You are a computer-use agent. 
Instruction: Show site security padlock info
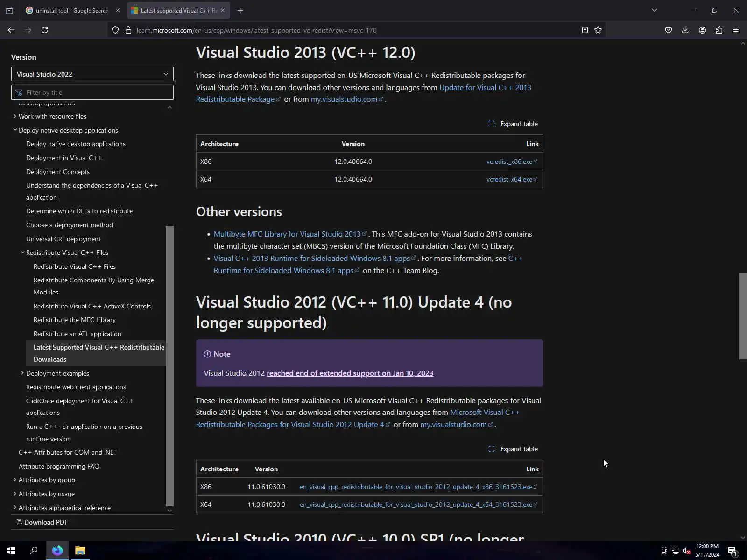pyautogui.click(x=128, y=30)
